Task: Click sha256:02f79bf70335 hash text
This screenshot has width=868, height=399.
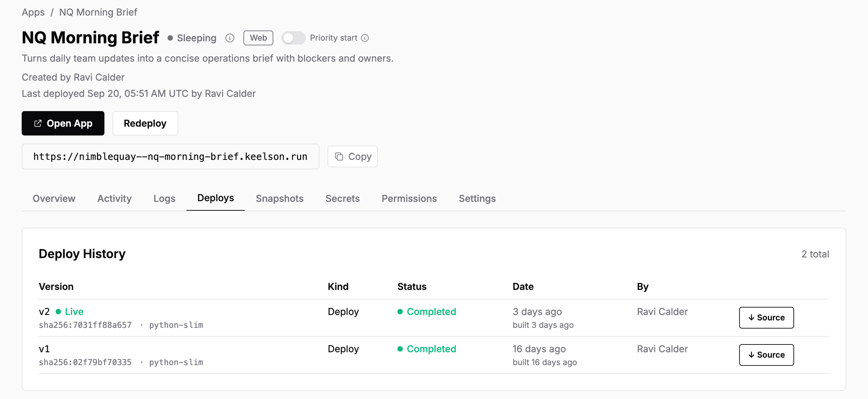Action: click(x=85, y=362)
